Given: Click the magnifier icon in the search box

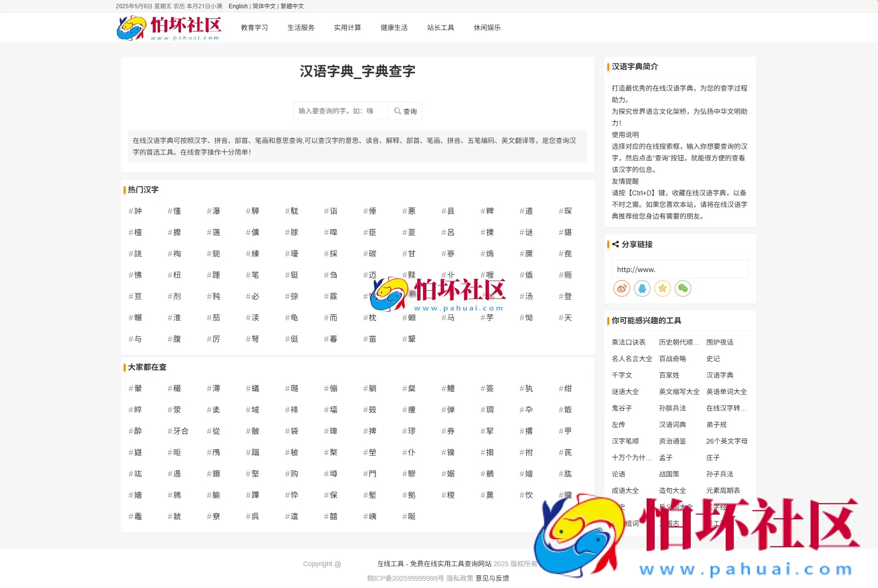Looking at the screenshot, I should pyautogui.click(x=398, y=111).
